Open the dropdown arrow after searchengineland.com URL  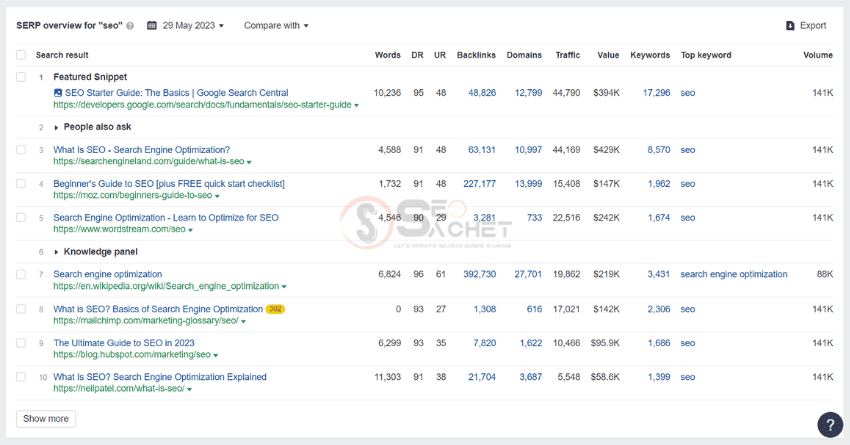click(249, 162)
